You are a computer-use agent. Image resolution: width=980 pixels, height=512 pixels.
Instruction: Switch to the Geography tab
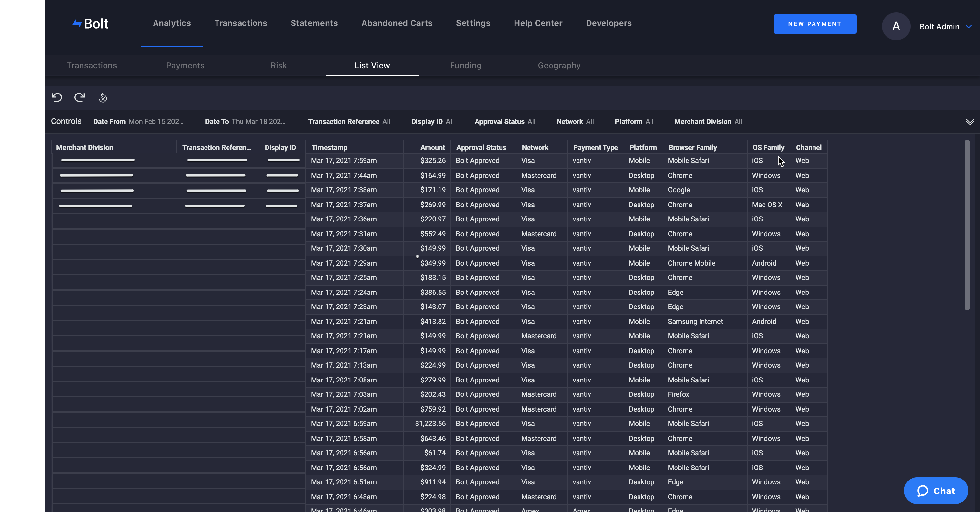click(x=559, y=66)
